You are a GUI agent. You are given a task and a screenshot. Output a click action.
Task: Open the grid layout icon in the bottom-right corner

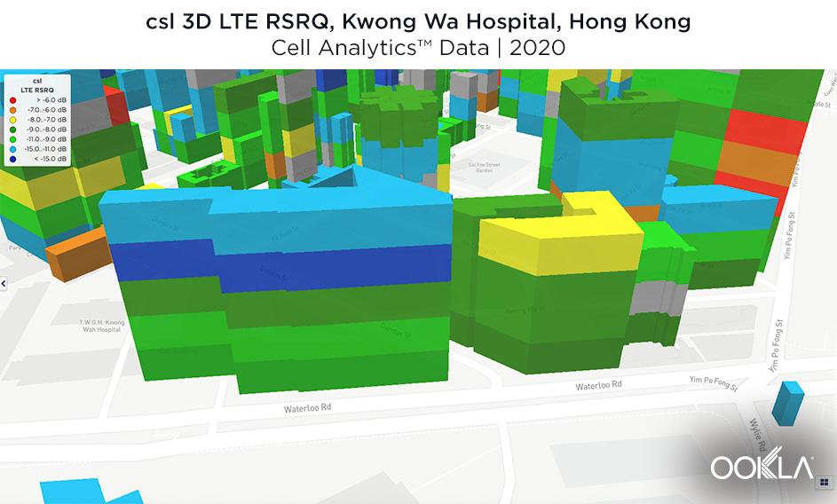click(x=825, y=483)
